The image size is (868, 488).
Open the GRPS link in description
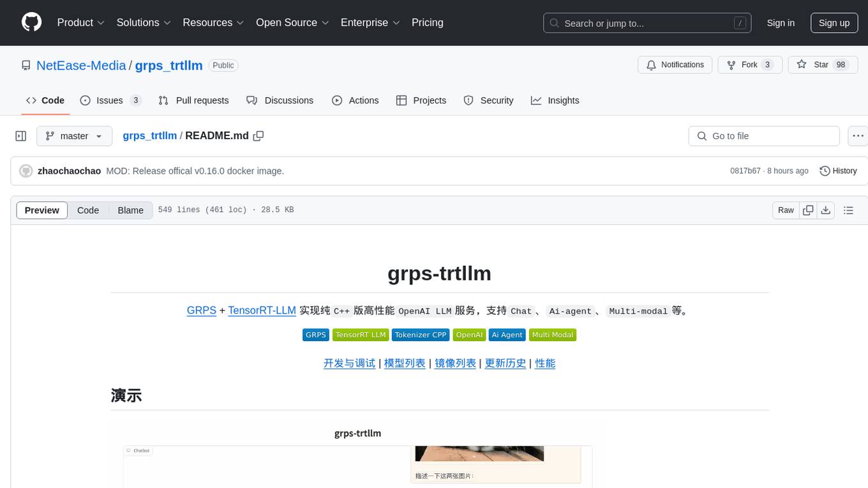(x=202, y=310)
